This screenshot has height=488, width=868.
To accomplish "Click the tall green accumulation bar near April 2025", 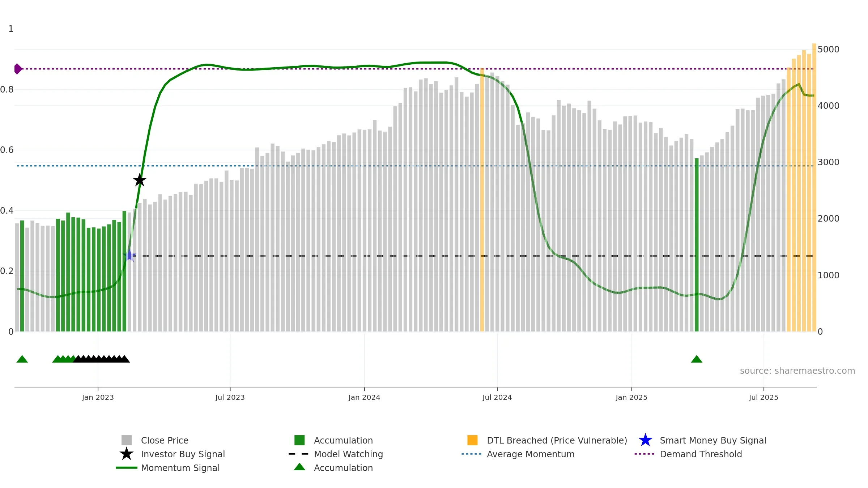I will tap(697, 245).
